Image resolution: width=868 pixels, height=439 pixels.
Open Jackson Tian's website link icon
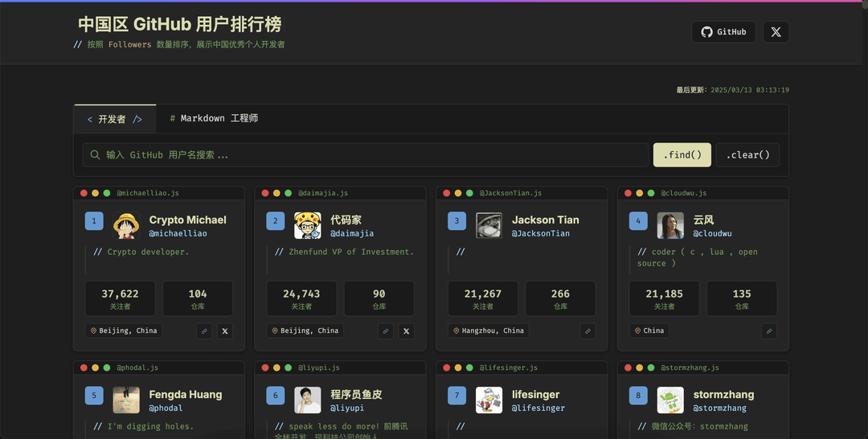pyautogui.click(x=588, y=330)
